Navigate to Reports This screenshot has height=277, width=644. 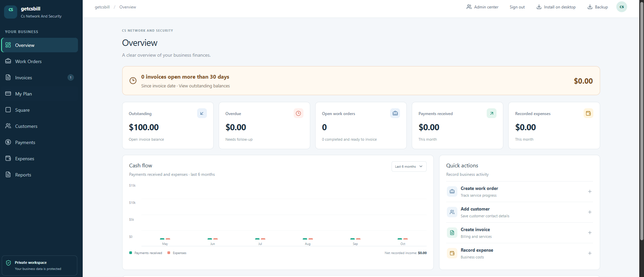pyautogui.click(x=40, y=175)
